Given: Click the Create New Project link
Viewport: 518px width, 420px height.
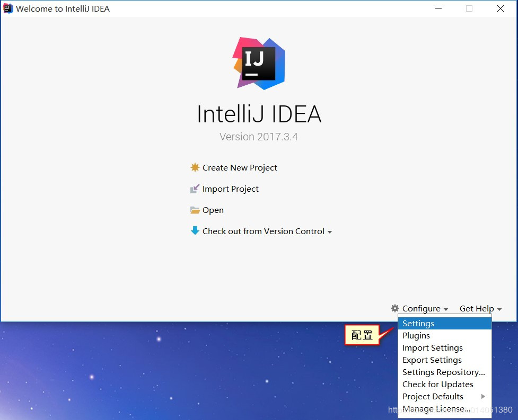Looking at the screenshot, I should coord(240,167).
